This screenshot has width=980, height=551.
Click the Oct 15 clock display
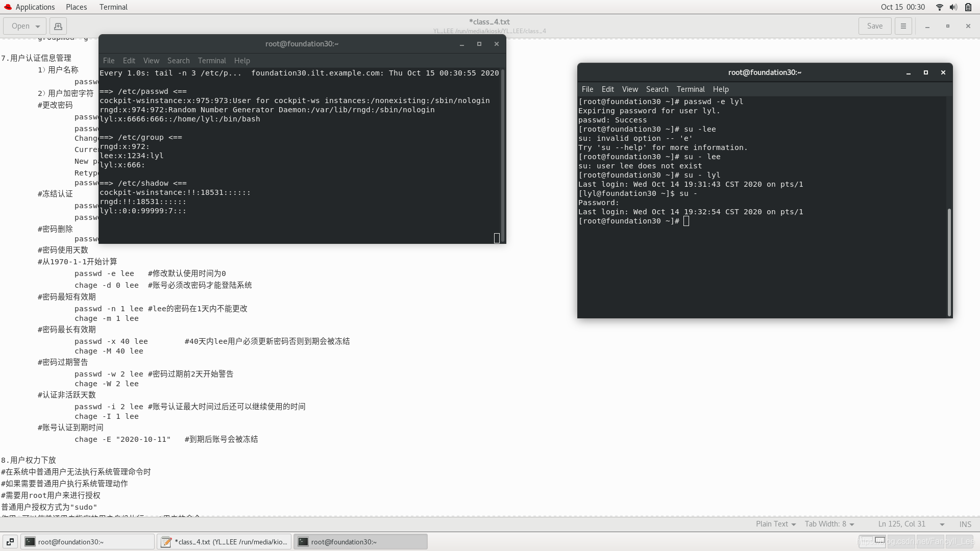902,7
